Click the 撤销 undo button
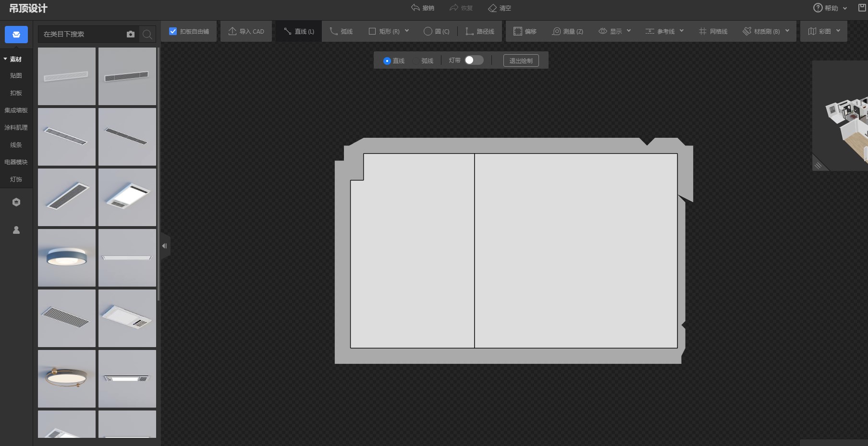The width and height of the screenshot is (868, 446). (x=423, y=8)
